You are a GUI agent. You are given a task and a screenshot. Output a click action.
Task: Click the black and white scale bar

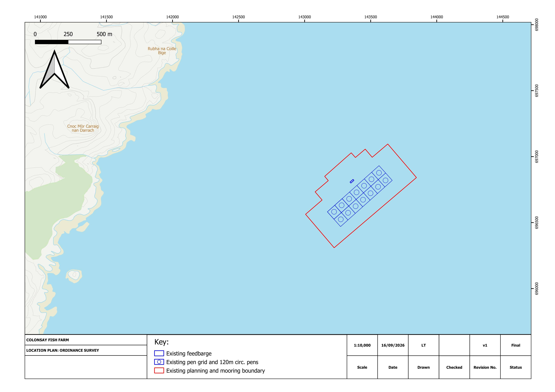(x=68, y=42)
